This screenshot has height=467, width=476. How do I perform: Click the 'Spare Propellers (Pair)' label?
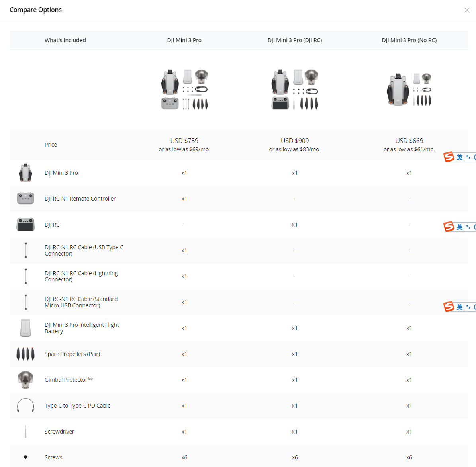72,354
